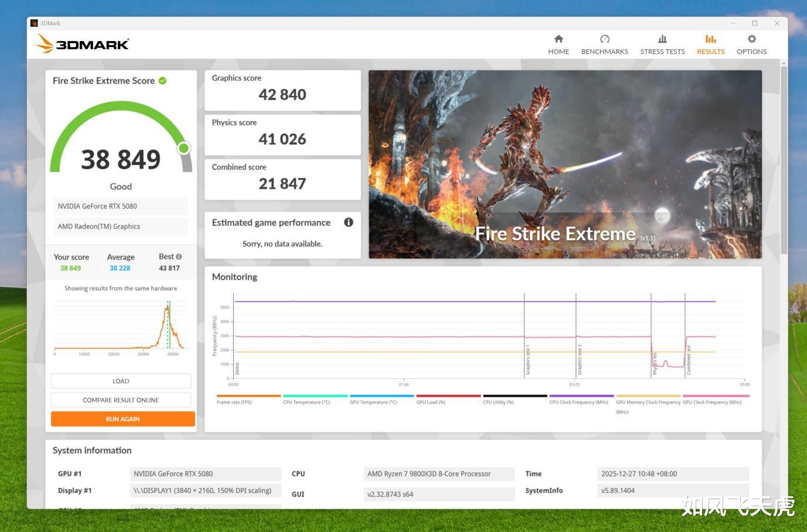Click the Good rating label

point(121,186)
